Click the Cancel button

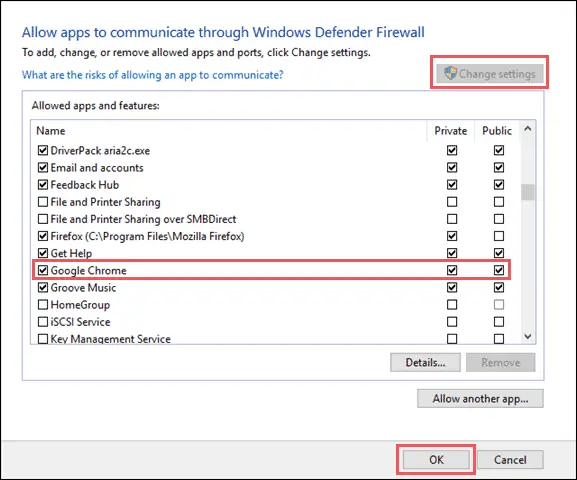(510, 459)
